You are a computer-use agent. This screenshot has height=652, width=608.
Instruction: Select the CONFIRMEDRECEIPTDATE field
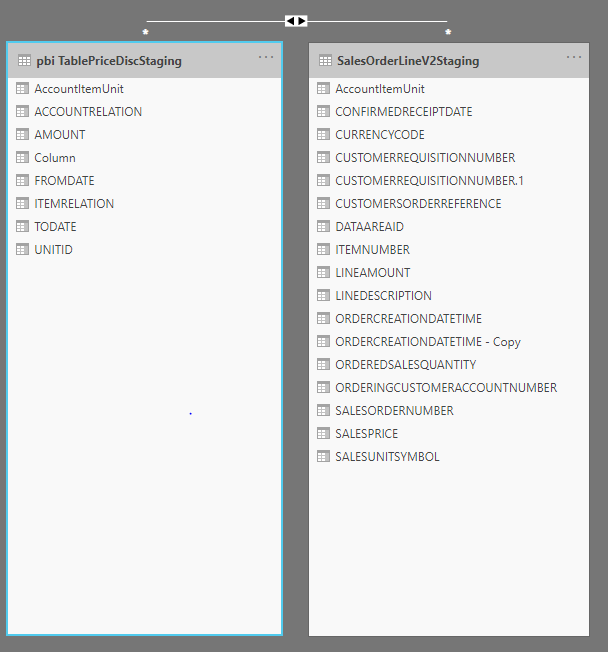[404, 111]
